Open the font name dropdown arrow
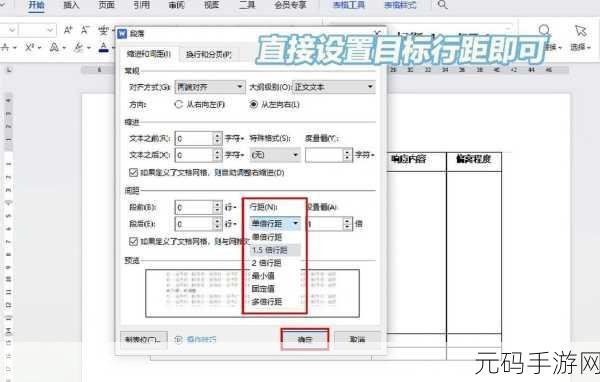The image size is (600, 382). pos(12,29)
